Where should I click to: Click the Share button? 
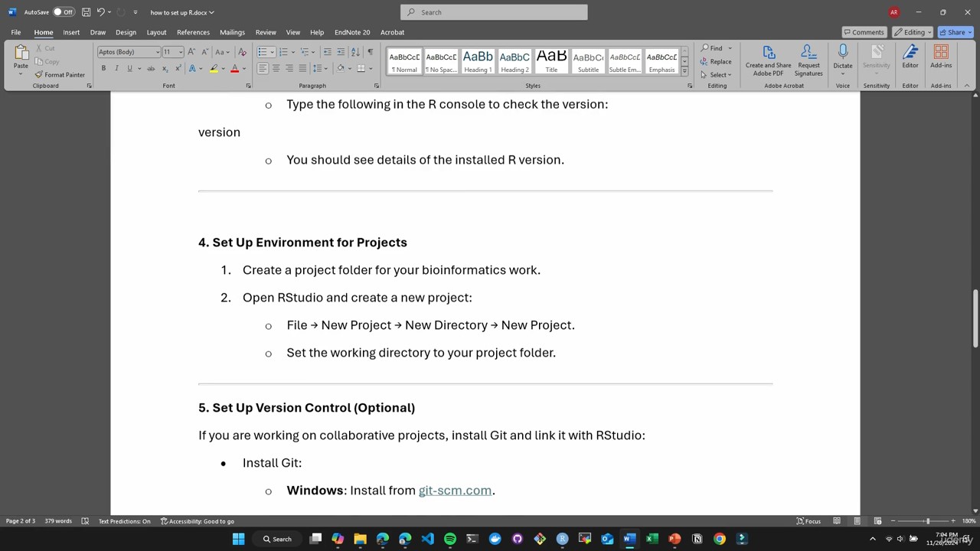[955, 32]
